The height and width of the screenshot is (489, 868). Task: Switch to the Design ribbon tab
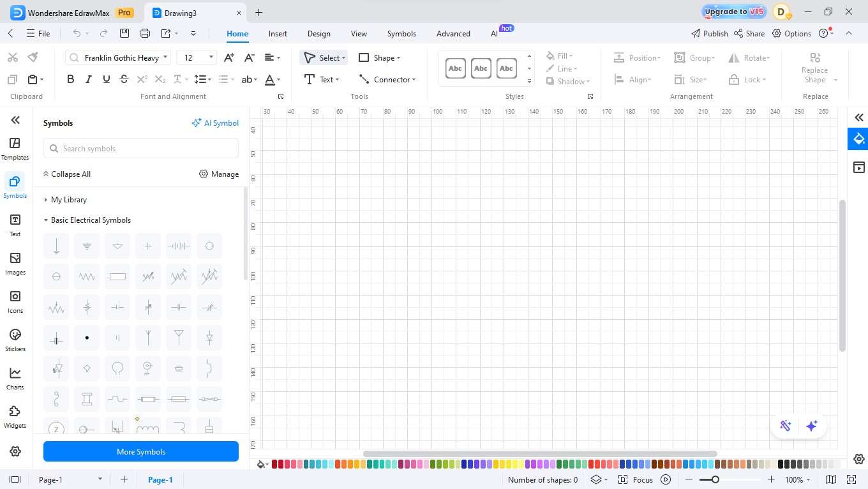point(318,34)
